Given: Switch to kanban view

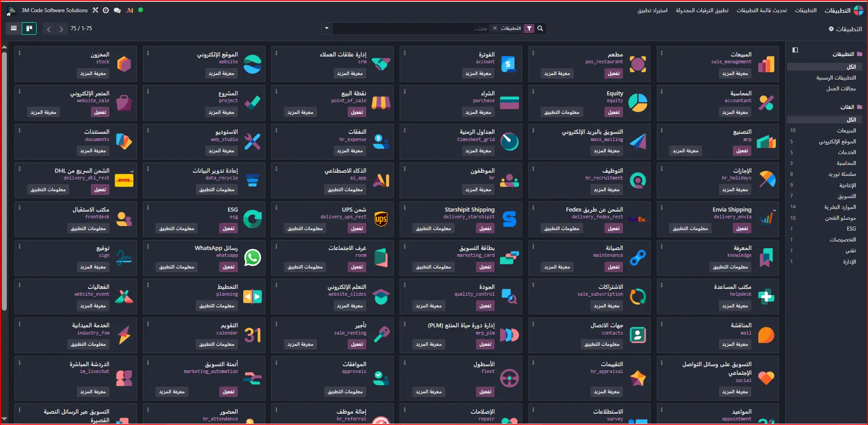Looking at the screenshot, I should pyautogui.click(x=29, y=28).
